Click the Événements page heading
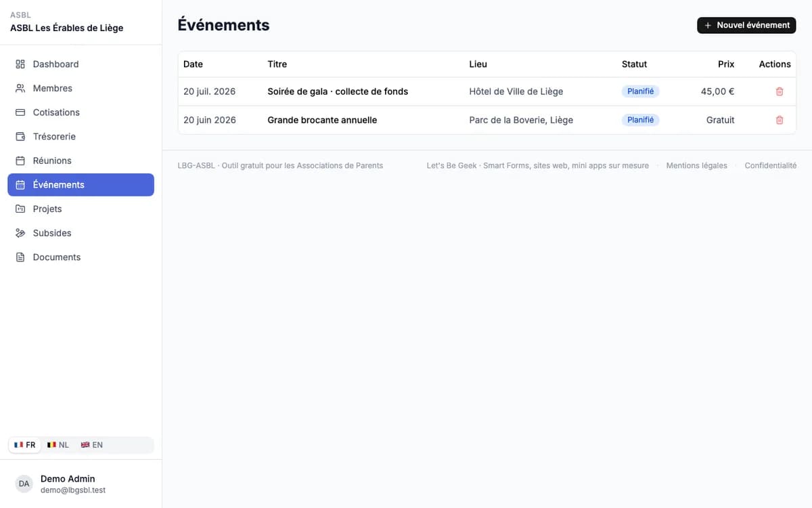The image size is (812, 508). coord(223,25)
